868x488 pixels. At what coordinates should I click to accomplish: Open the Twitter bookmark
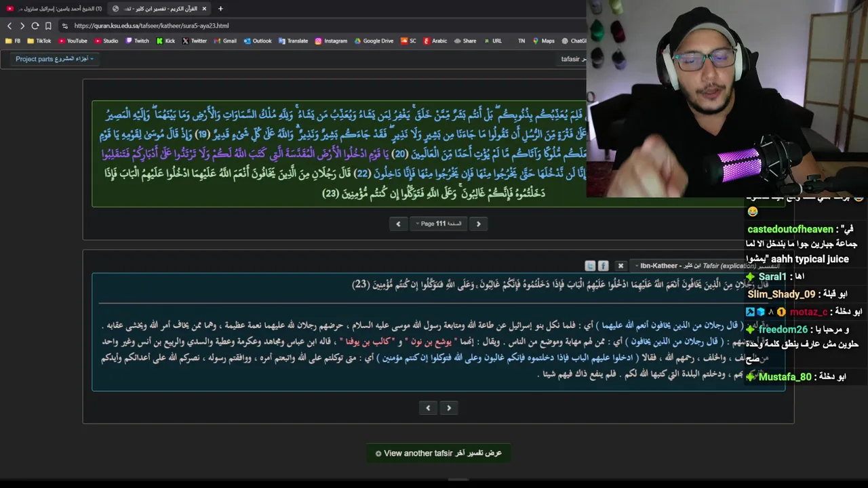[195, 41]
